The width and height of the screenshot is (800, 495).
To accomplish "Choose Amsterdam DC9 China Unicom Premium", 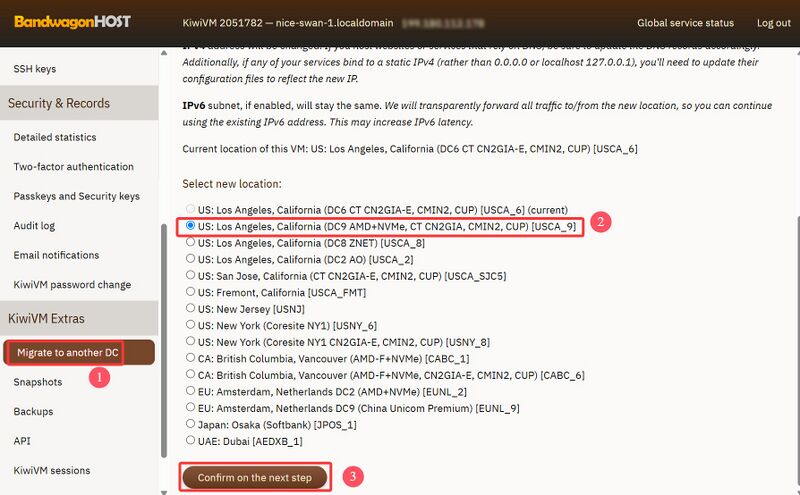I will click(x=190, y=410).
